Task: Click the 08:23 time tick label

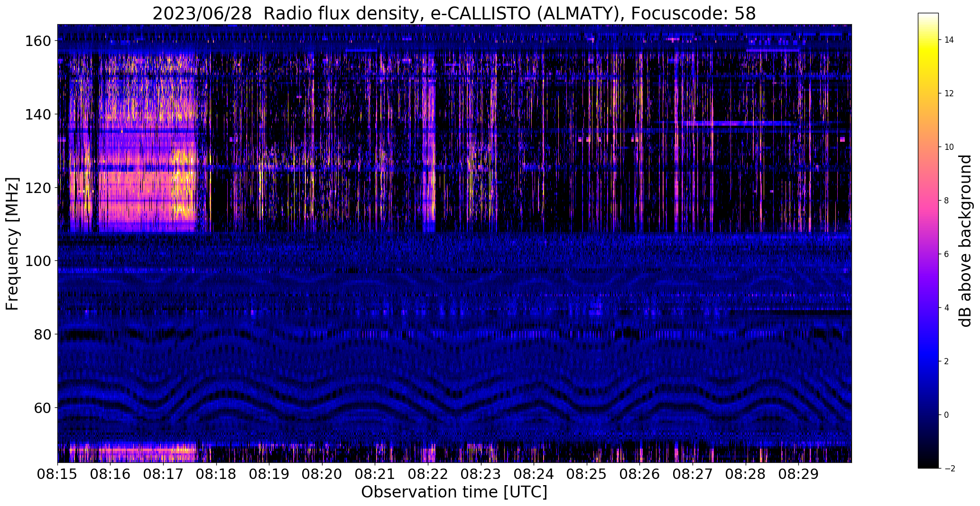Action: 481,474
